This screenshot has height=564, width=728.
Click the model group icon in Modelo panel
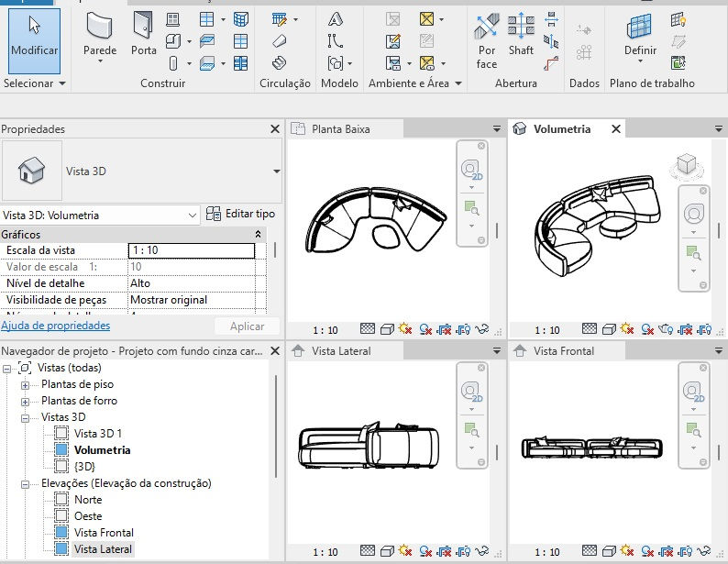(x=336, y=62)
